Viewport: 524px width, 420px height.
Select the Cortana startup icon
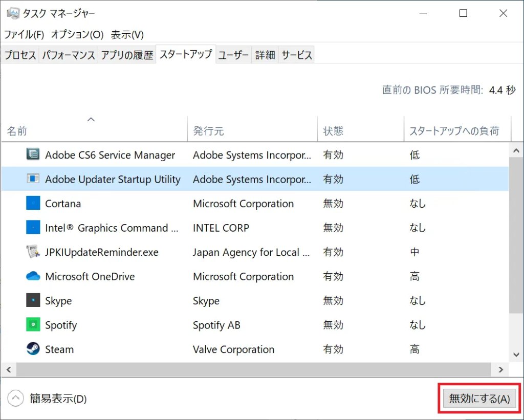(33, 203)
